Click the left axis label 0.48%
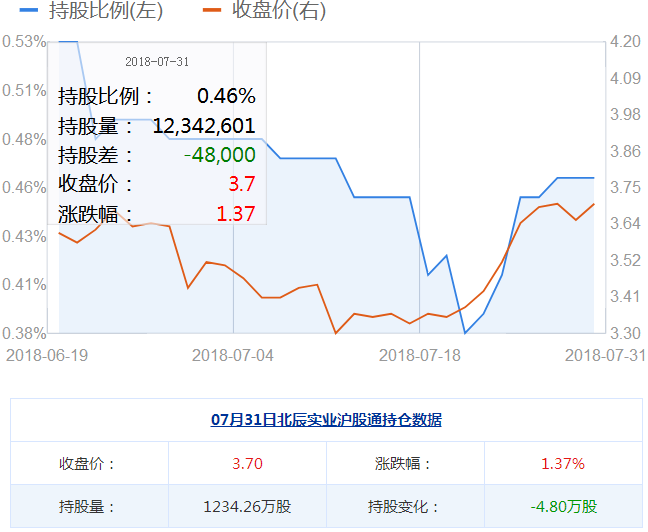 (24, 139)
